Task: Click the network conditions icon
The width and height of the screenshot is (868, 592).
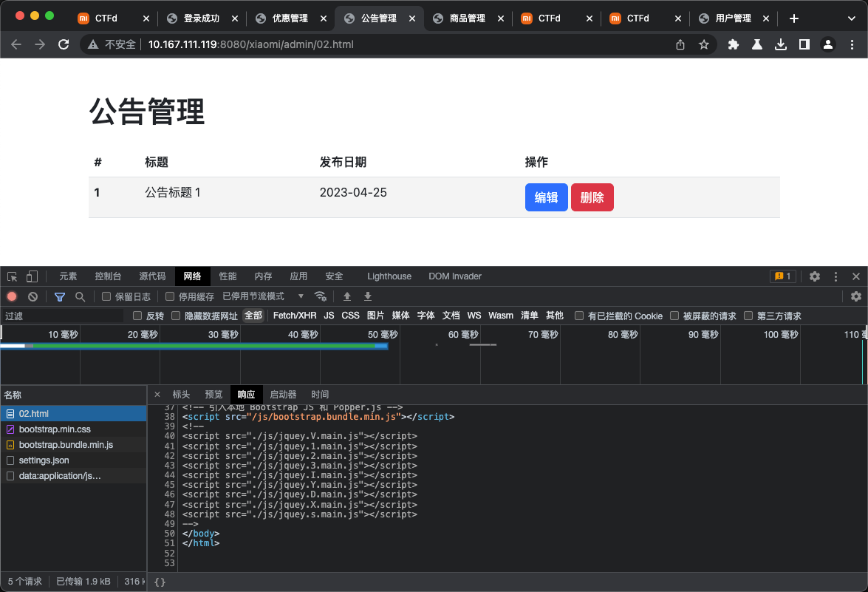Action: [321, 296]
